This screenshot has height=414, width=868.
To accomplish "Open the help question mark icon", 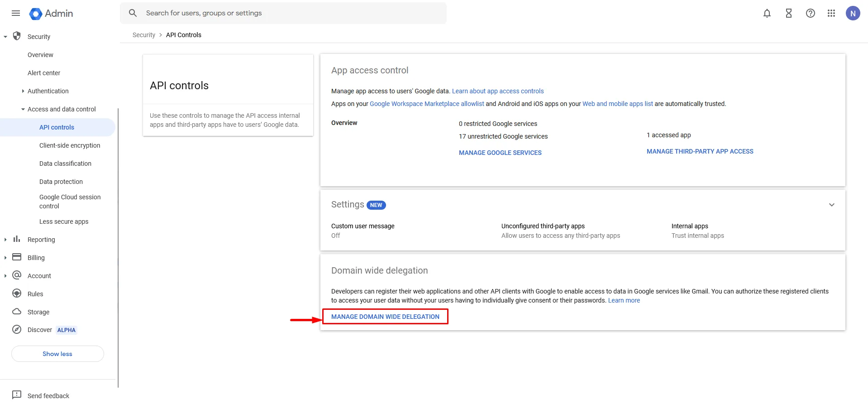I will tap(811, 13).
